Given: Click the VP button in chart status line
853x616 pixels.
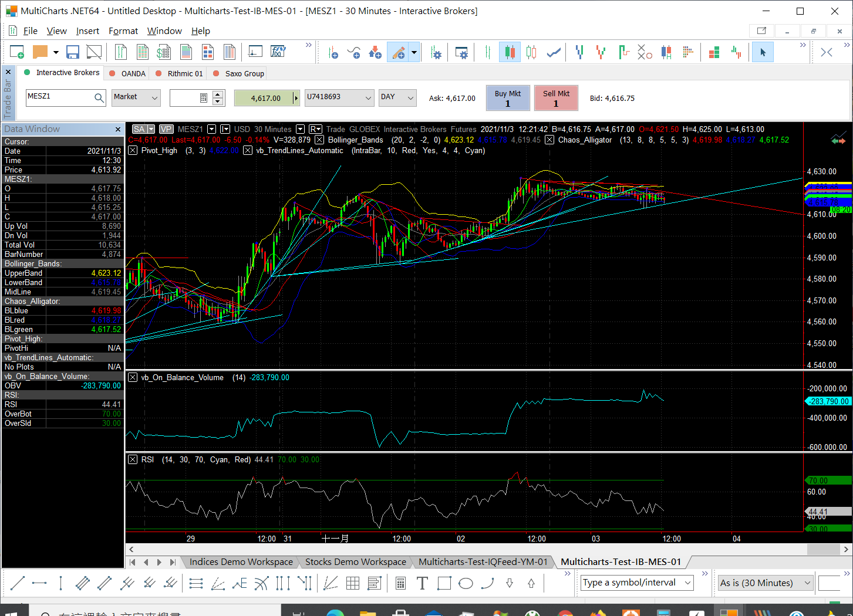Looking at the screenshot, I should [166, 129].
